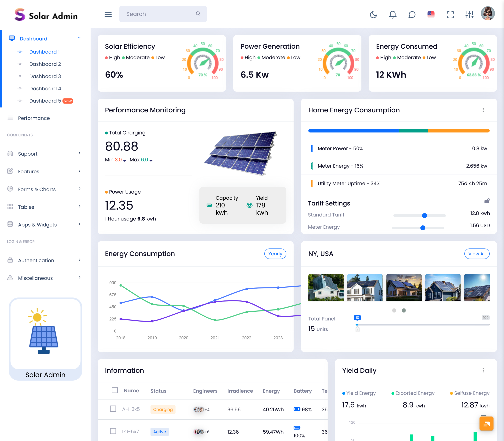Click the Tables grid icon

click(10, 207)
